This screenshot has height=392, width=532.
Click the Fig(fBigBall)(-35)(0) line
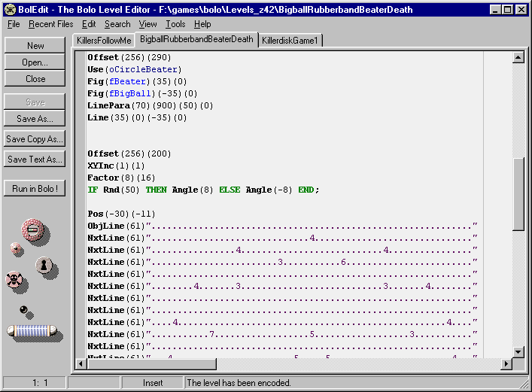(142, 93)
